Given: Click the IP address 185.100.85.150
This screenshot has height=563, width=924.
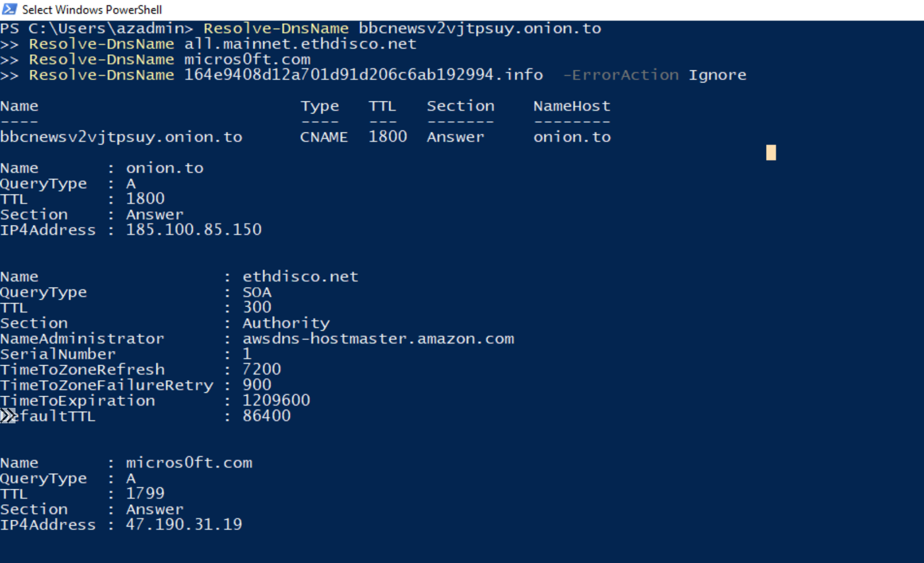Looking at the screenshot, I should pyautogui.click(x=193, y=229).
